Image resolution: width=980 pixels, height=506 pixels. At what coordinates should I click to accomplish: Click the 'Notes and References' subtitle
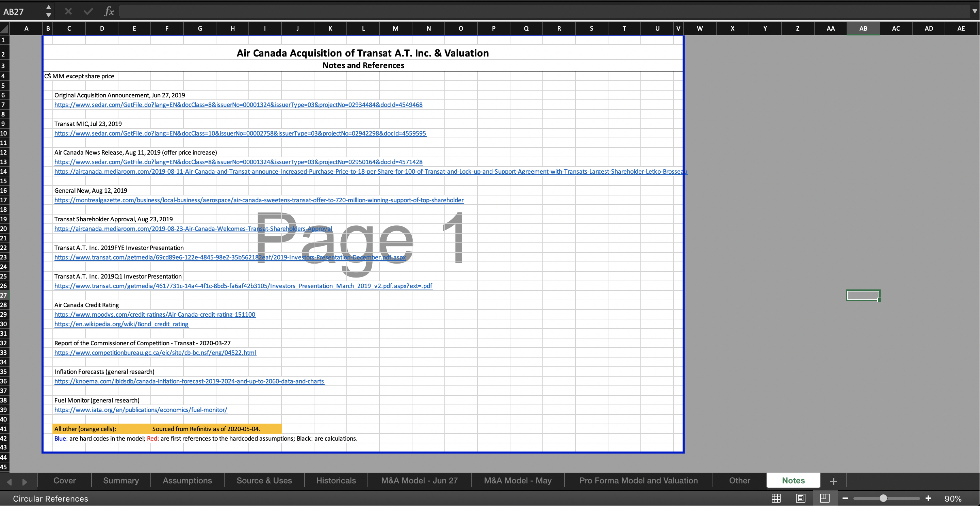click(x=363, y=65)
